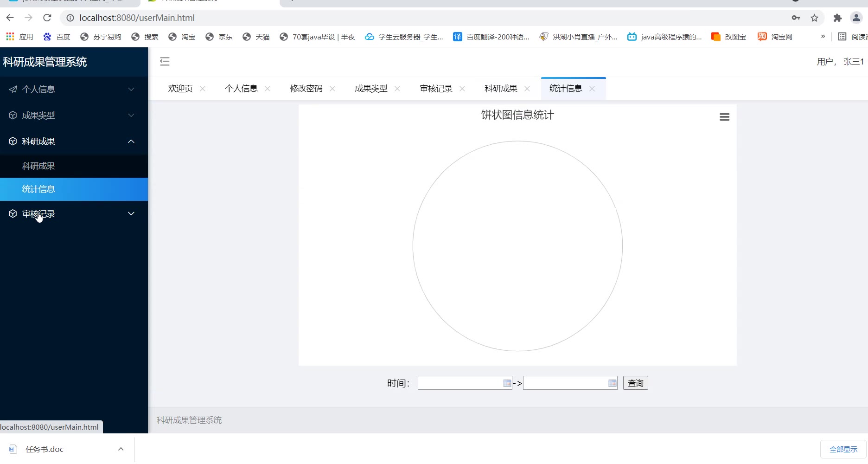Select 科研成果 submenu item in sidebar

coord(38,166)
